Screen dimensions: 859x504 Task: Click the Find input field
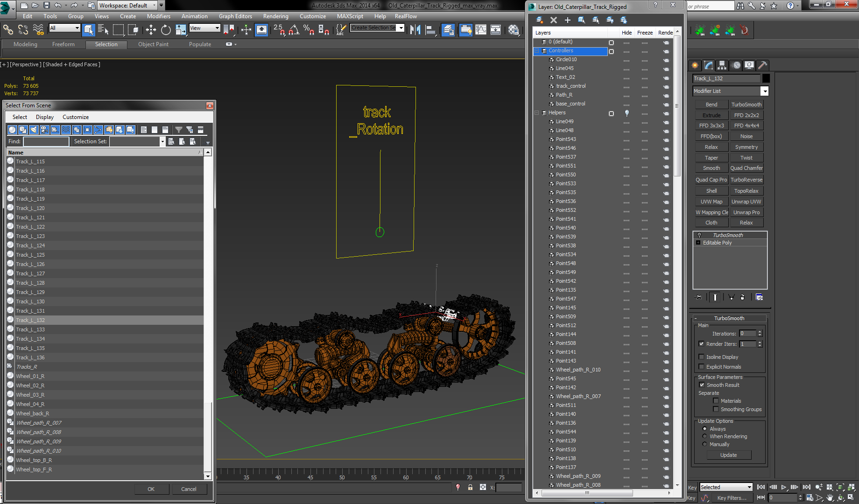46,141
